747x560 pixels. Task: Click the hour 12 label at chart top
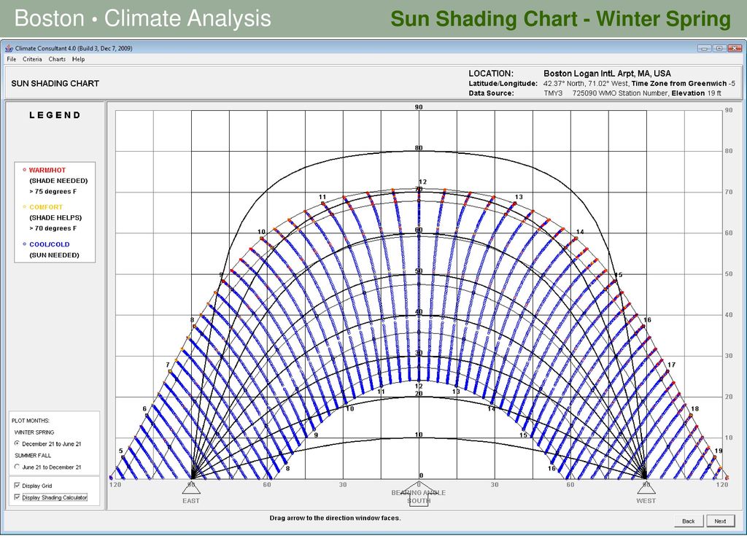coord(422,182)
